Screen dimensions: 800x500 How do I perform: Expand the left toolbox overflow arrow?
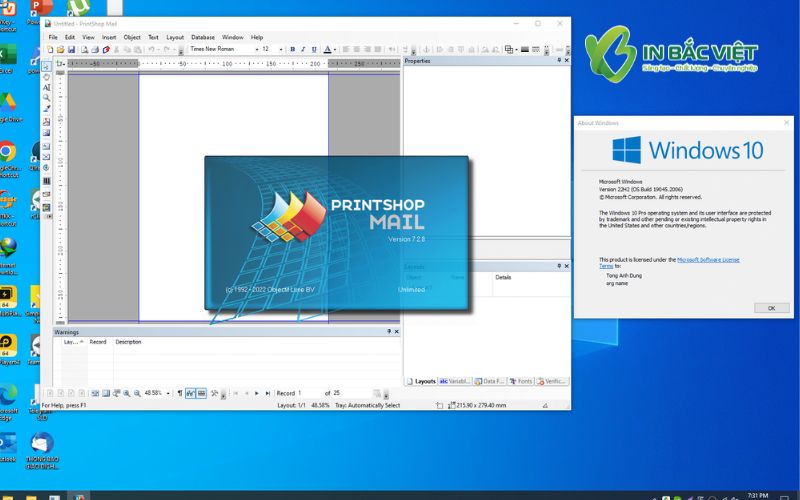(49, 217)
